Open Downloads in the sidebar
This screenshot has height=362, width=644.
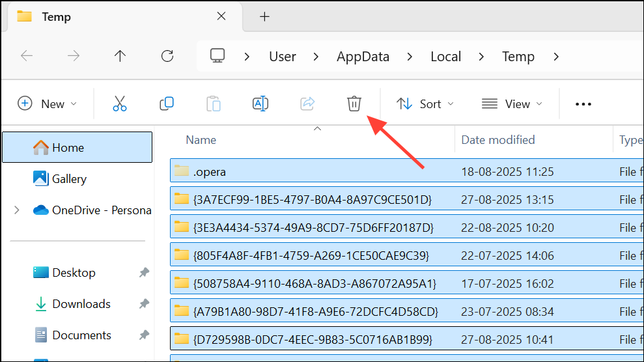pyautogui.click(x=81, y=304)
